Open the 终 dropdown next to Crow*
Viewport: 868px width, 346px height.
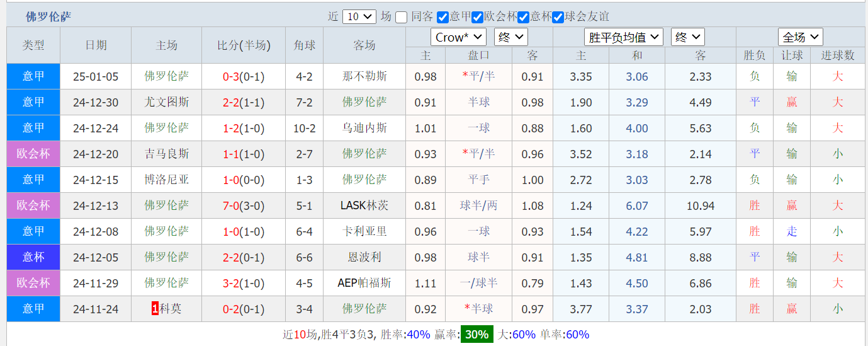[510, 37]
